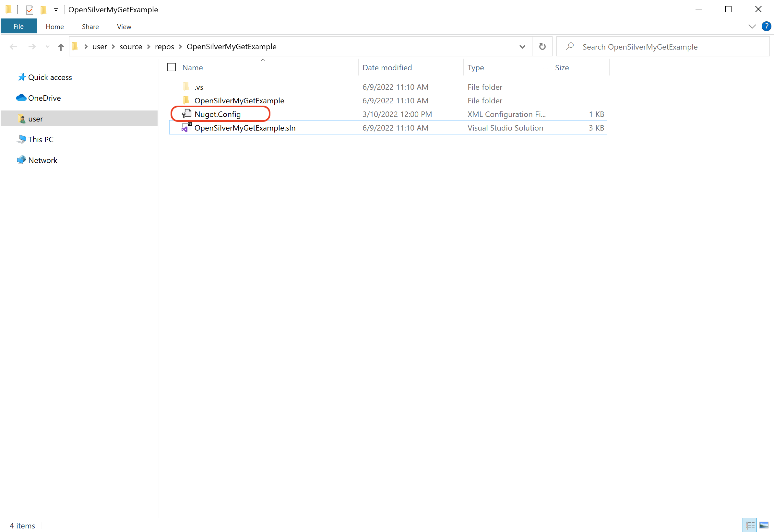
Task: Click Nuget.Config modified date '3/10/2022 12:00 PM'
Action: pos(397,114)
